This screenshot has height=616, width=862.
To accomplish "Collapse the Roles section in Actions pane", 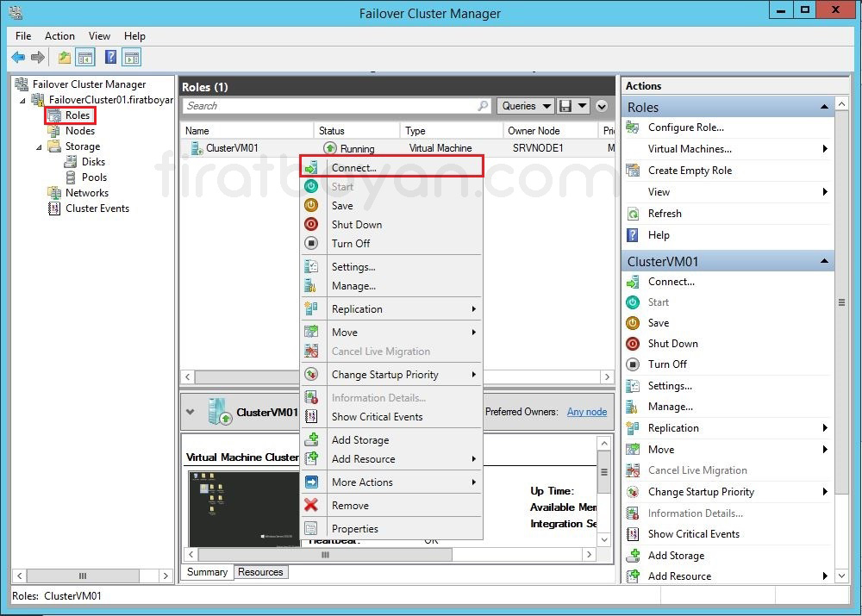I will click(x=824, y=107).
